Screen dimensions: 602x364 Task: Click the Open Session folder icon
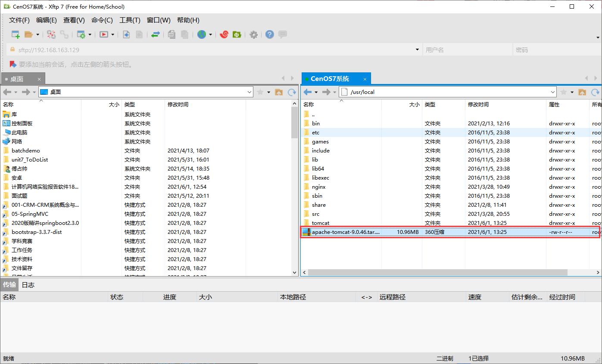[x=29, y=34]
